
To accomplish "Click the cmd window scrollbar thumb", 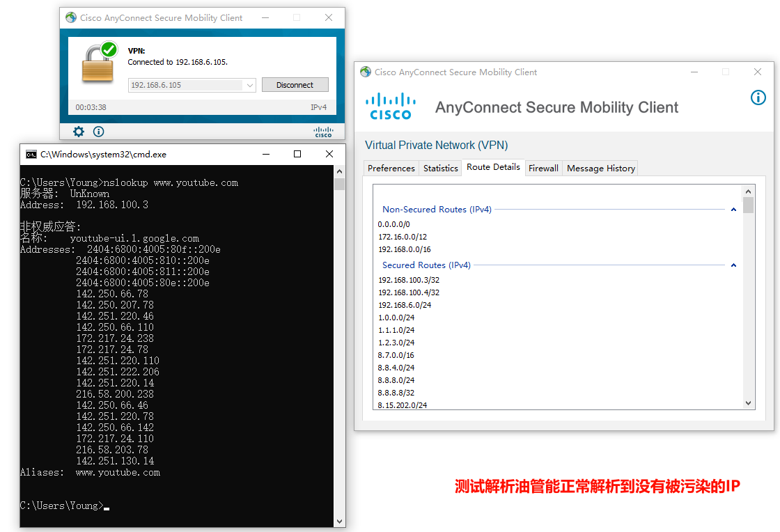I will click(x=339, y=184).
